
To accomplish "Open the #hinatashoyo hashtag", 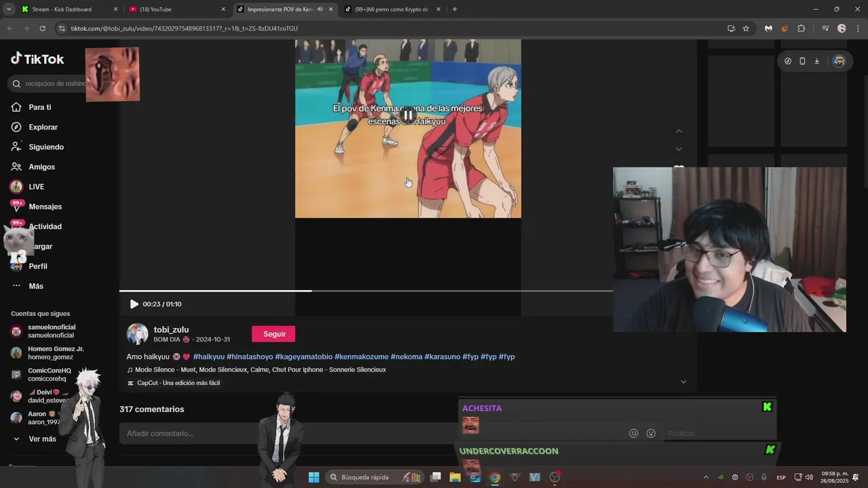I will click(x=250, y=357).
